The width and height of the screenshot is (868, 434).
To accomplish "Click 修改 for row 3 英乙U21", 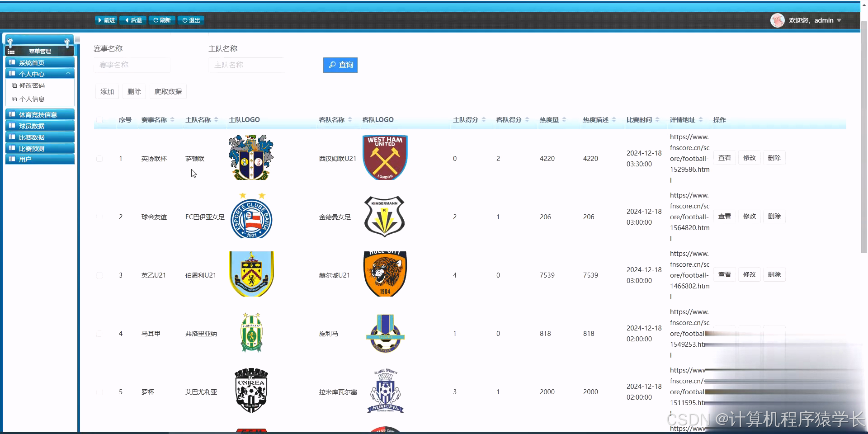I will coord(750,274).
